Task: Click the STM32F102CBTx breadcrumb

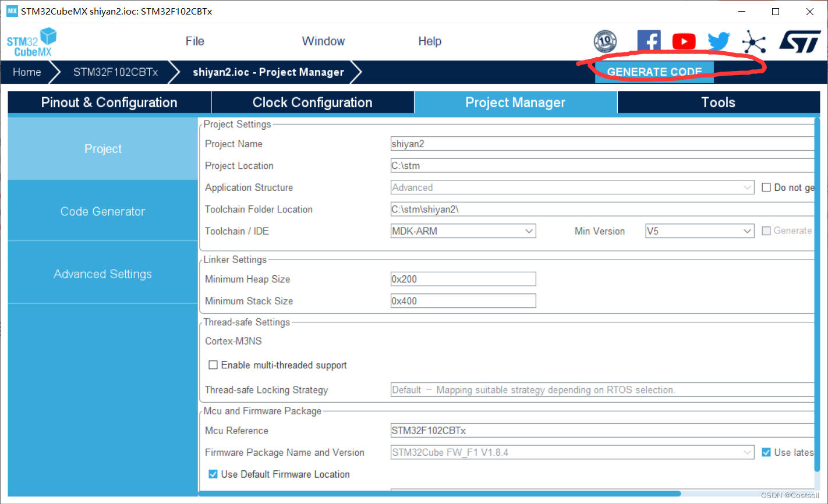Action: tap(115, 72)
